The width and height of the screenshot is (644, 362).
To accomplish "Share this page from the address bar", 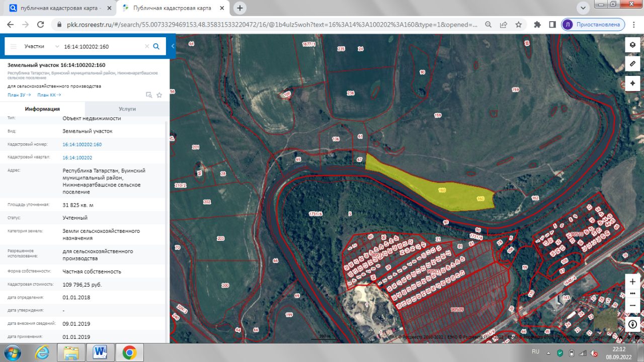I will [504, 24].
